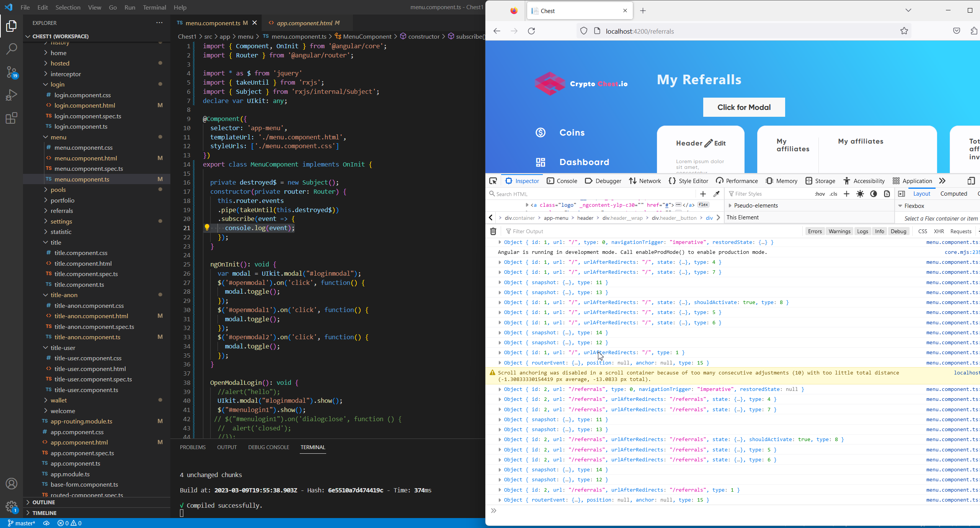Open the Extensions view icon
The image size is (980, 528).
tap(11, 118)
